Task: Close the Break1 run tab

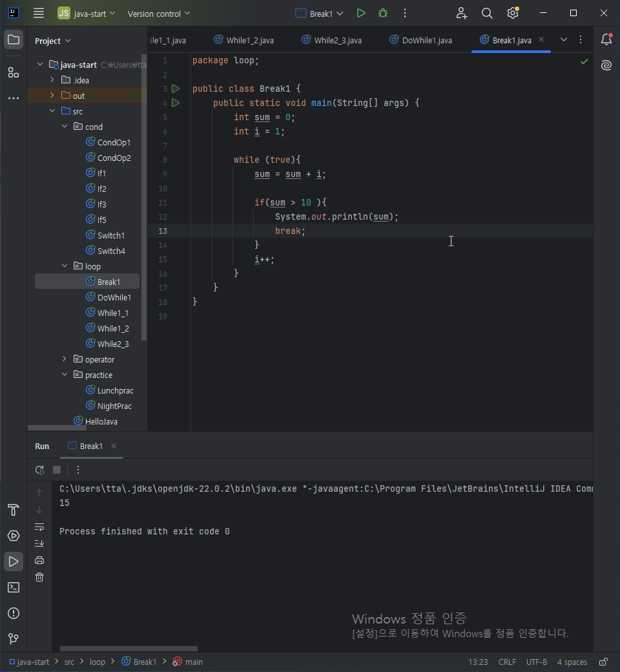Action: point(114,446)
